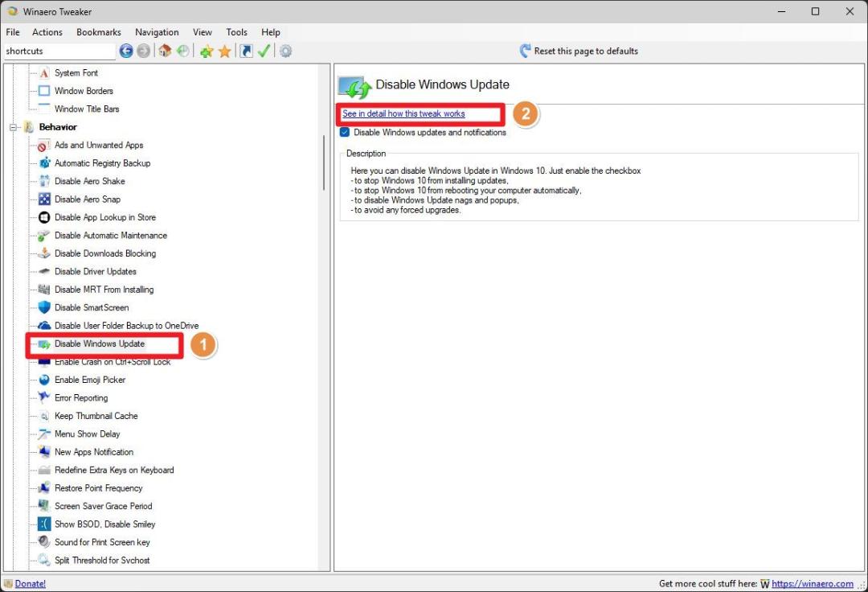Click 'See in detail how this tweak works'
This screenshot has width=868, height=592.
(x=403, y=113)
